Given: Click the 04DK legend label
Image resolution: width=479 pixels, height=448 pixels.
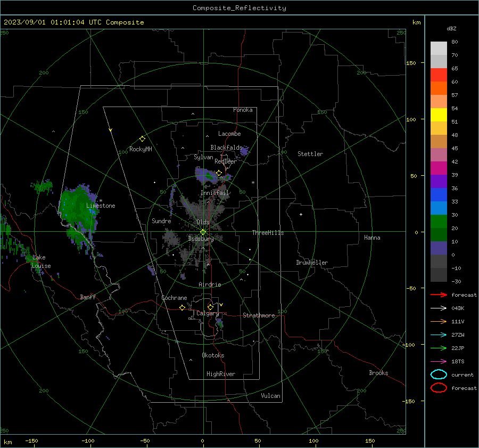Looking at the screenshot, I should [x=458, y=308].
